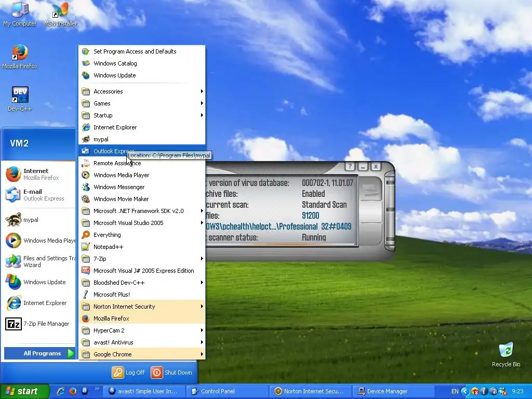
Task: Click the image button in avast panel
Action: [370, 188]
